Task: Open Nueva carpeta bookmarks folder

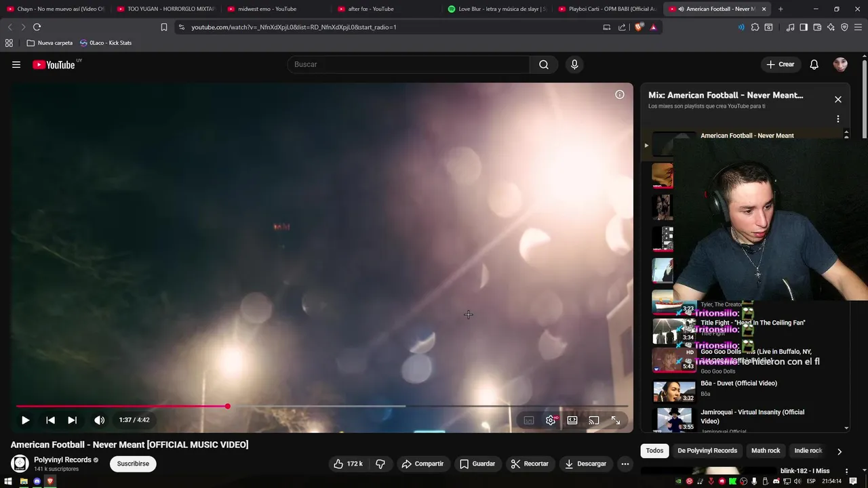Action: click(x=50, y=43)
